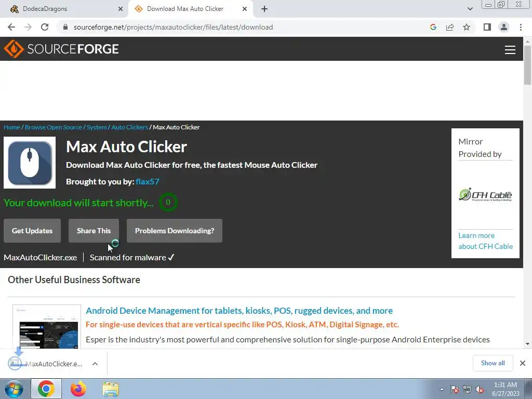Click the Problems Downloading? button
Viewport: 532px width, 399px height.
(x=175, y=231)
